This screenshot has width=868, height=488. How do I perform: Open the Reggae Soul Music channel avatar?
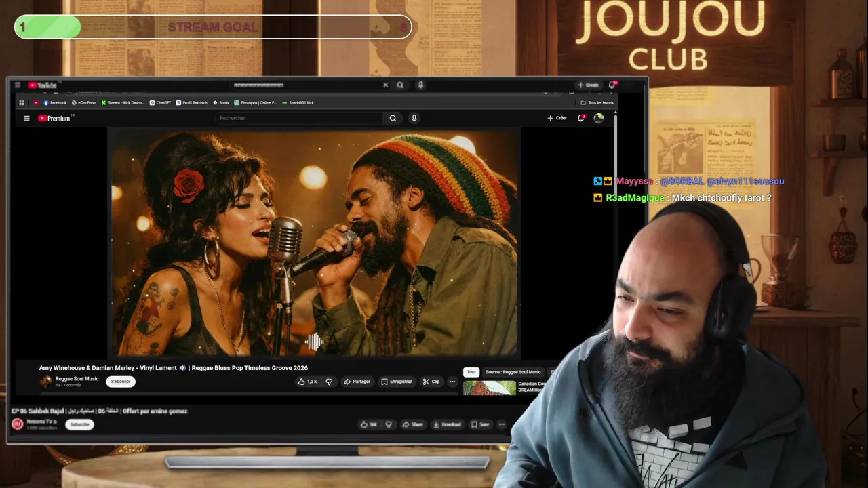(x=45, y=382)
